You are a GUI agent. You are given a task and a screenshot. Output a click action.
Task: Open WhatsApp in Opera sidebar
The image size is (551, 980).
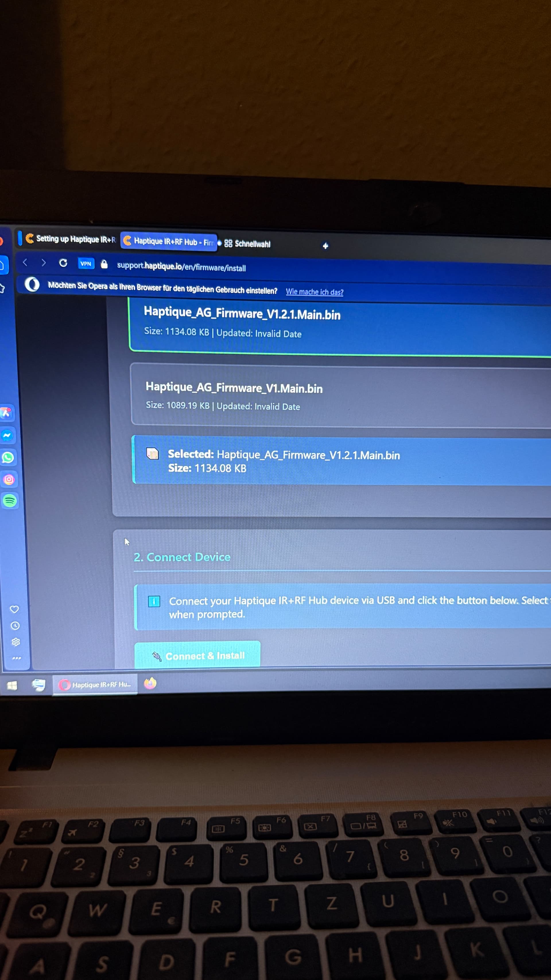point(8,457)
